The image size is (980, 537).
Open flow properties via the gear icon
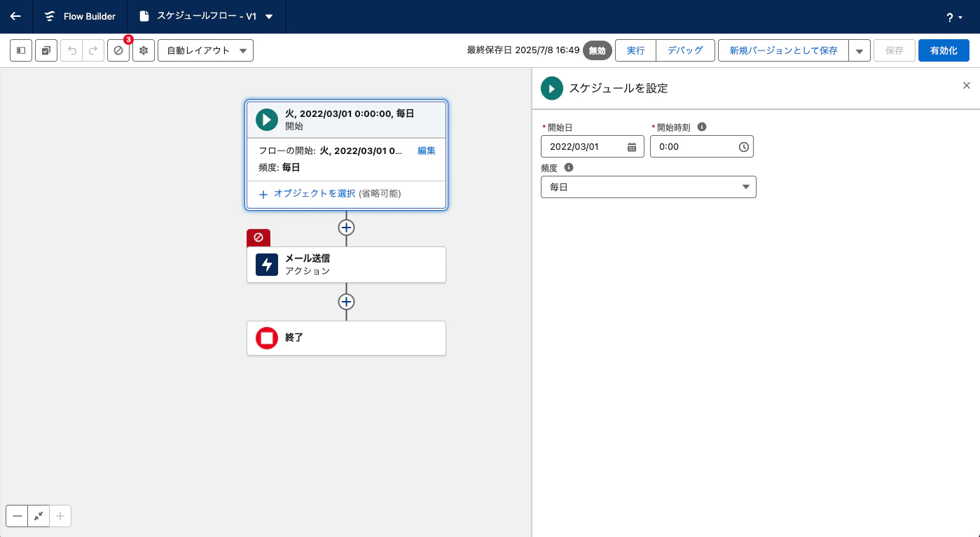(143, 50)
